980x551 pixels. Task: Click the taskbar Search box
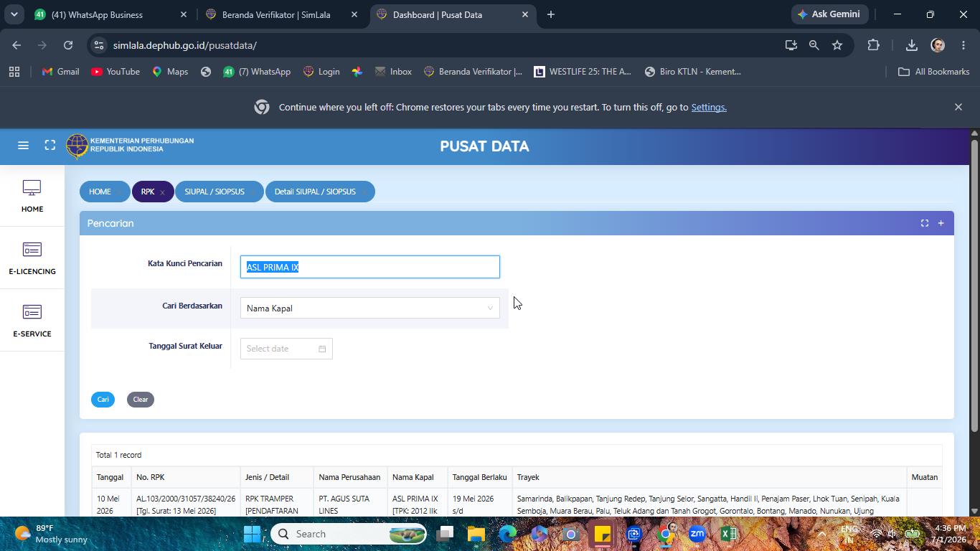coord(349,534)
